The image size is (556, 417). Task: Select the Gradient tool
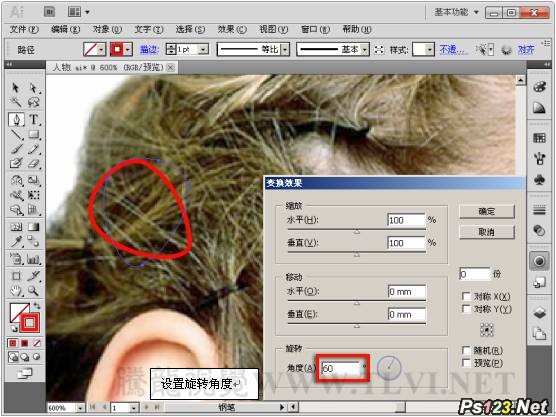pyautogui.click(x=33, y=227)
